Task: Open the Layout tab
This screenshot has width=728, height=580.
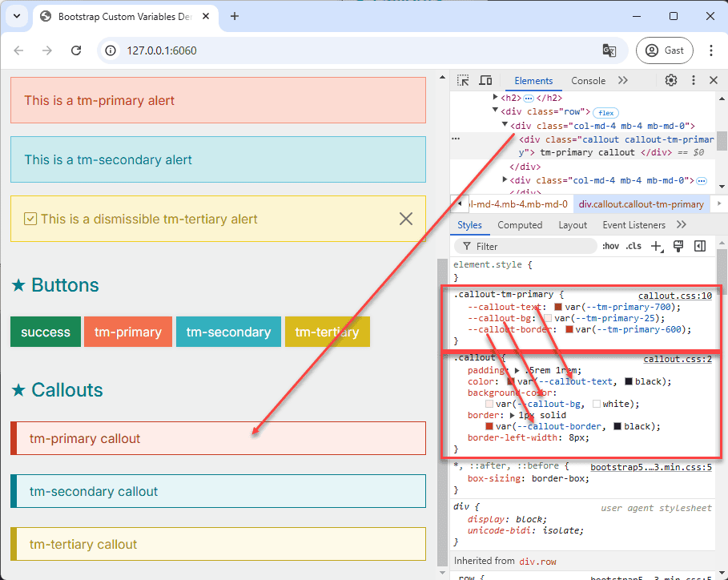Action: (x=573, y=225)
